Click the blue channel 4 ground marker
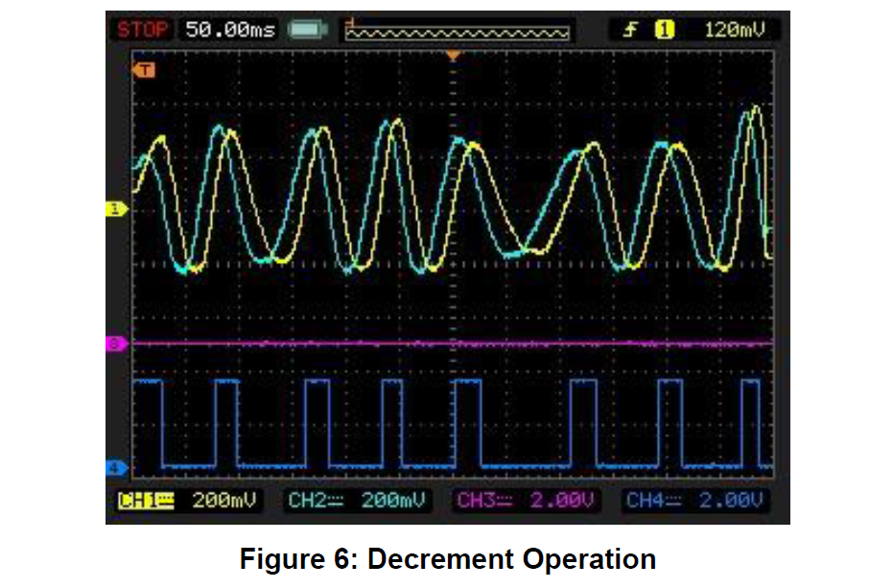The width and height of the screenshot is (893, 588). pos(116,467)
